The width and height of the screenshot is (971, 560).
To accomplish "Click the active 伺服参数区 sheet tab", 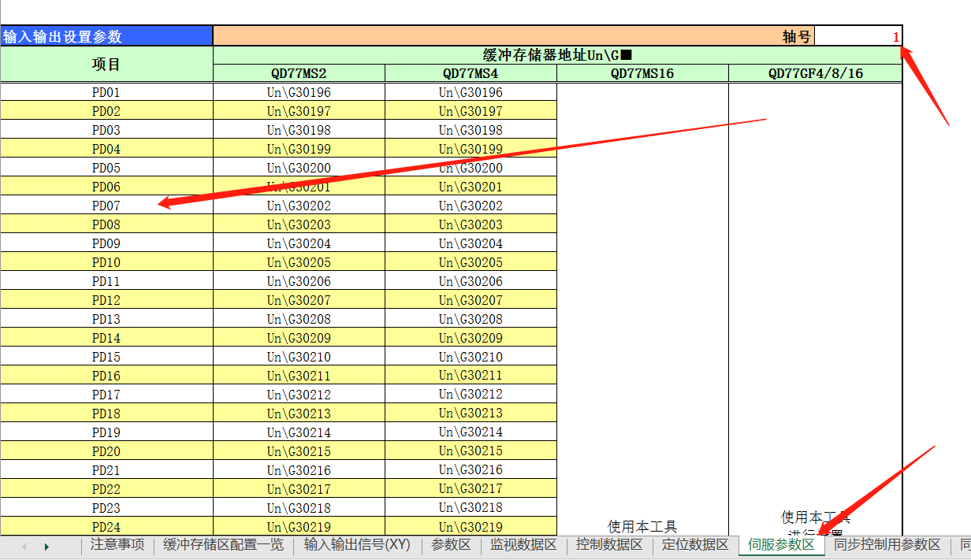I will pos(781,544).
